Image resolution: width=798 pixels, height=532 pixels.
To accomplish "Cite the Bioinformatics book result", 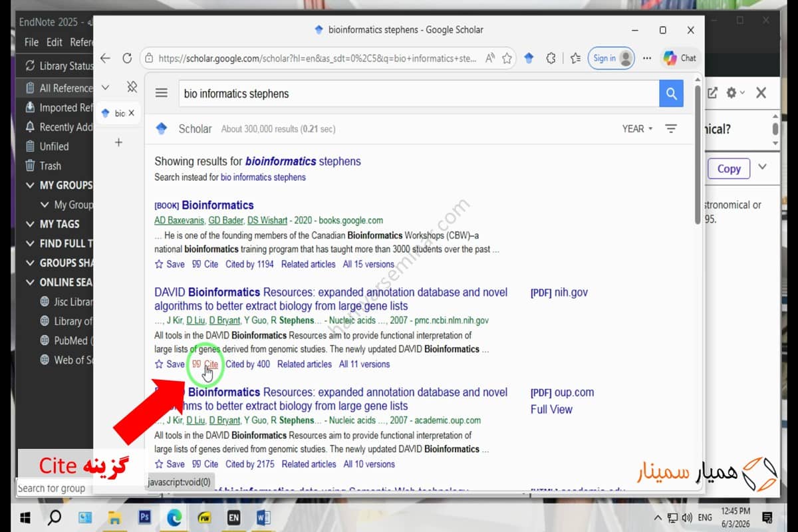I will [205, 264].
